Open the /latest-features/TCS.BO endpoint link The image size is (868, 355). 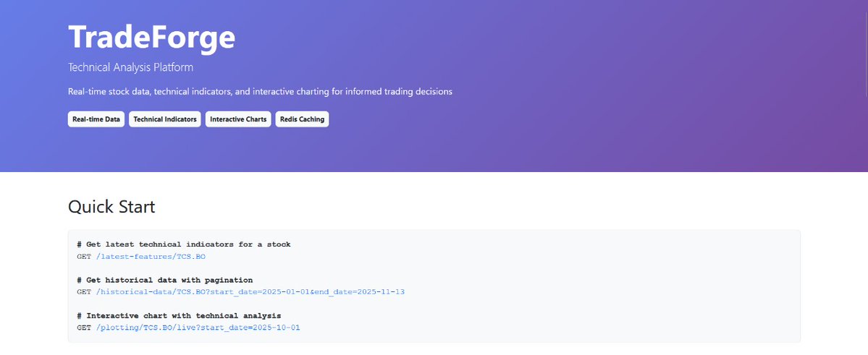click(151, 257)
